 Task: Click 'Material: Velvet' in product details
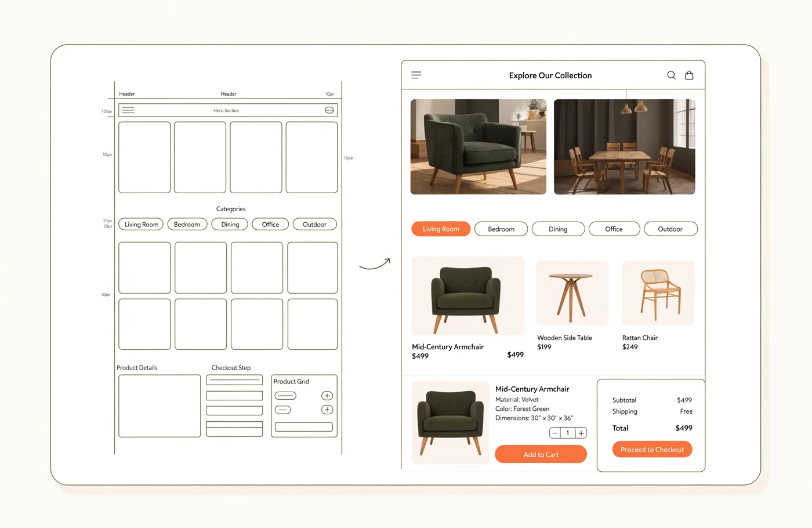[517, 400]
